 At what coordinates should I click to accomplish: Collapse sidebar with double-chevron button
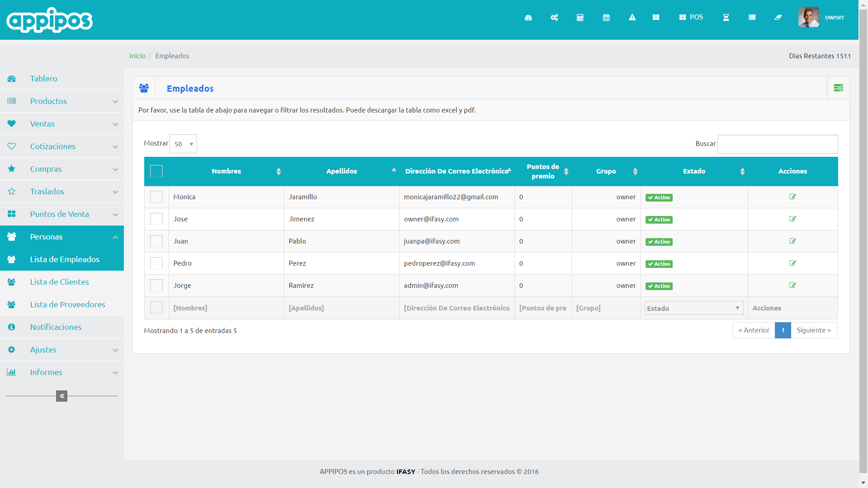61,396
